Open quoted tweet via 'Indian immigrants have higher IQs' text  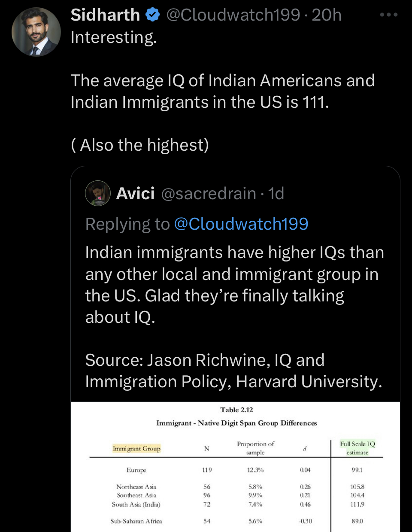point(234,252)
